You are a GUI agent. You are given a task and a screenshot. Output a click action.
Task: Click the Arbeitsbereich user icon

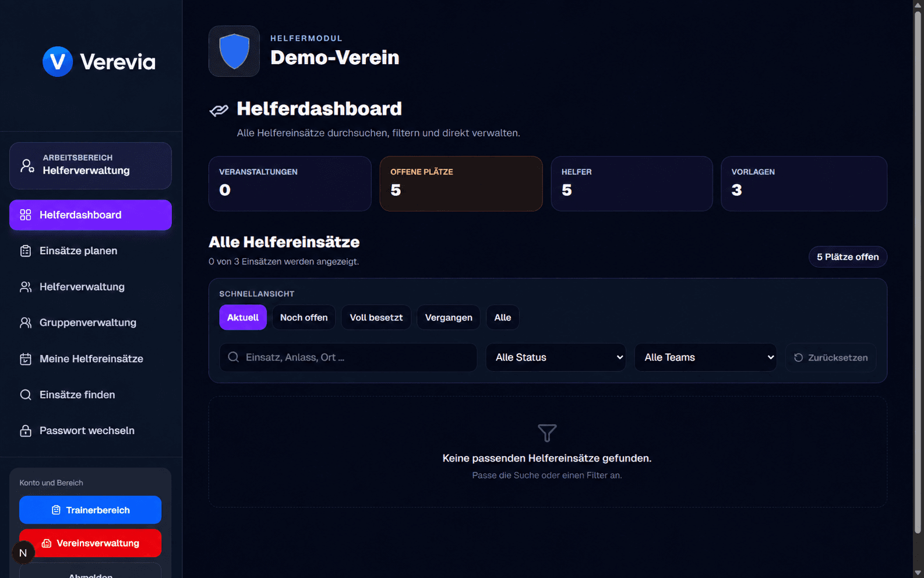click(x=27, y=166)
